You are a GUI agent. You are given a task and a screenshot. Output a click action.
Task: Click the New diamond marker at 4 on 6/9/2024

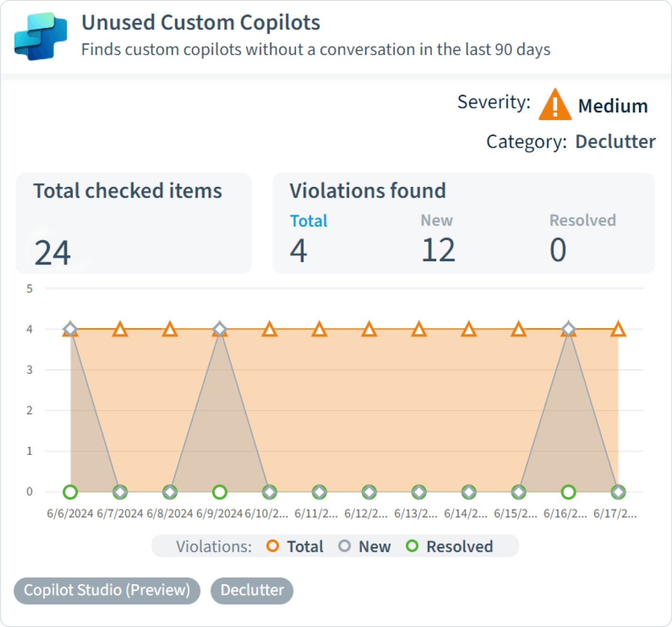click(220, 329)
